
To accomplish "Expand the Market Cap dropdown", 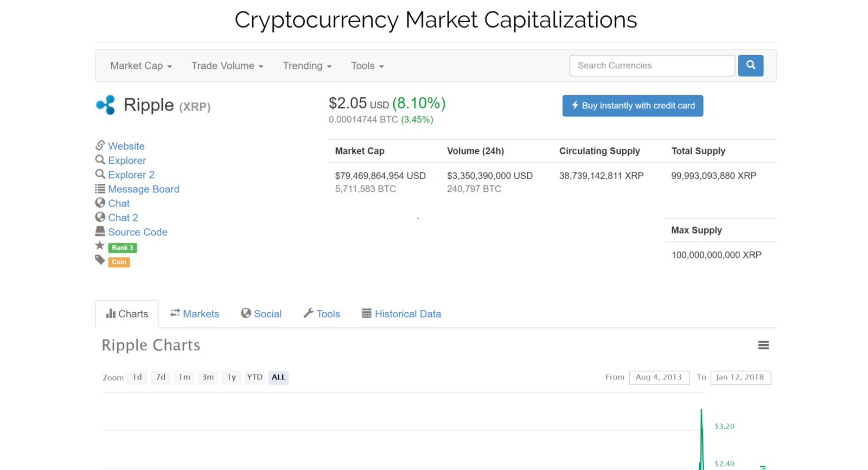I will click(141, 66).
